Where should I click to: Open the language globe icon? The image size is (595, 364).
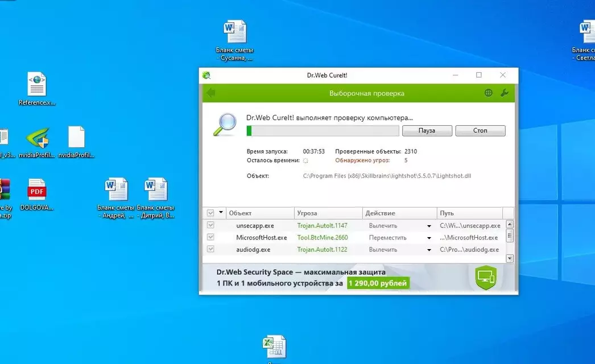(x=489, y=93)
